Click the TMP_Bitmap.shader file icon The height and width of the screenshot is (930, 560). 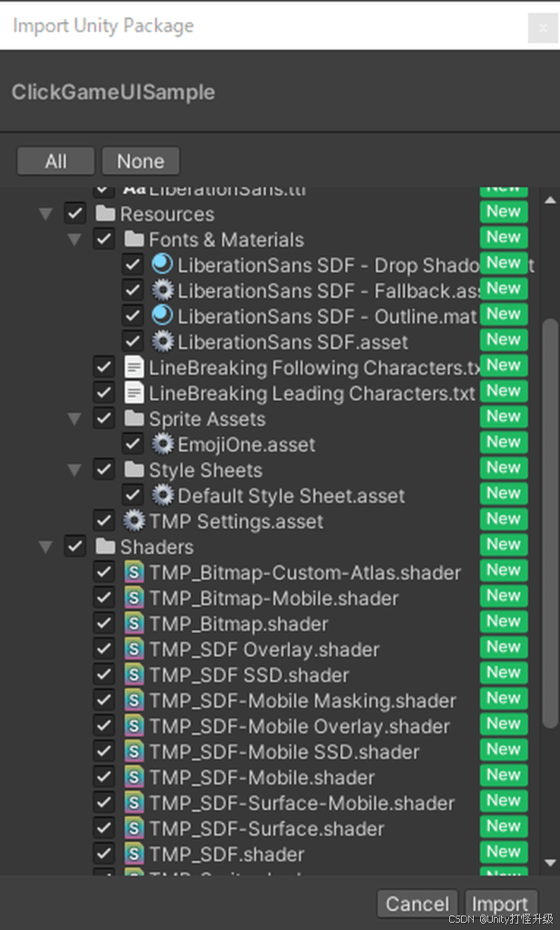point(134,623)
